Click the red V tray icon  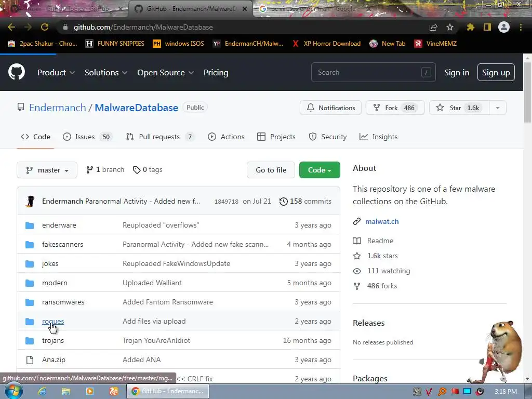click(x=428, y=392)
